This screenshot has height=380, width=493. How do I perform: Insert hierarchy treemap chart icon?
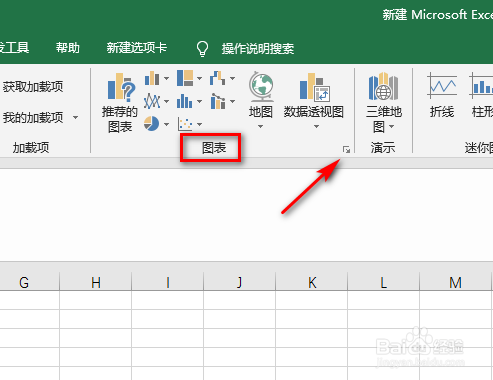[185, 78]
